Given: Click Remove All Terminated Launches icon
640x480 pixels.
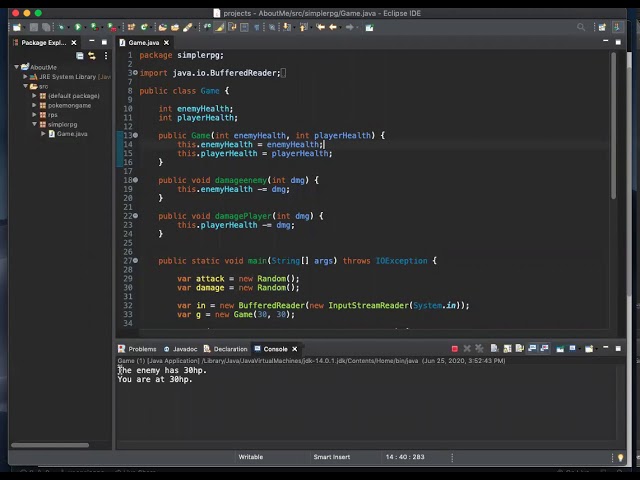Looking at the screenshot, I should coord(479,349).
